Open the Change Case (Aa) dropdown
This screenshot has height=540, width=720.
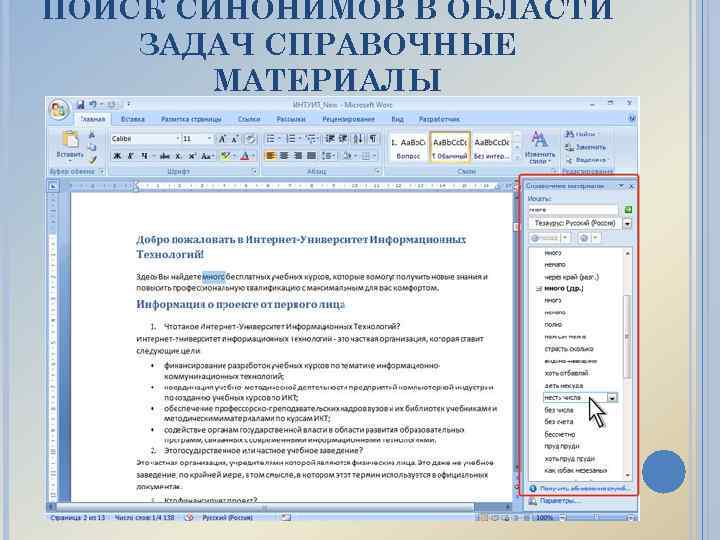point(208,157)
